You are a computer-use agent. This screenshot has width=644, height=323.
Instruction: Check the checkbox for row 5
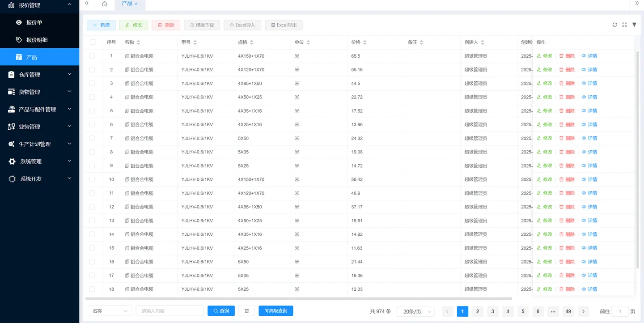[92, 111]
